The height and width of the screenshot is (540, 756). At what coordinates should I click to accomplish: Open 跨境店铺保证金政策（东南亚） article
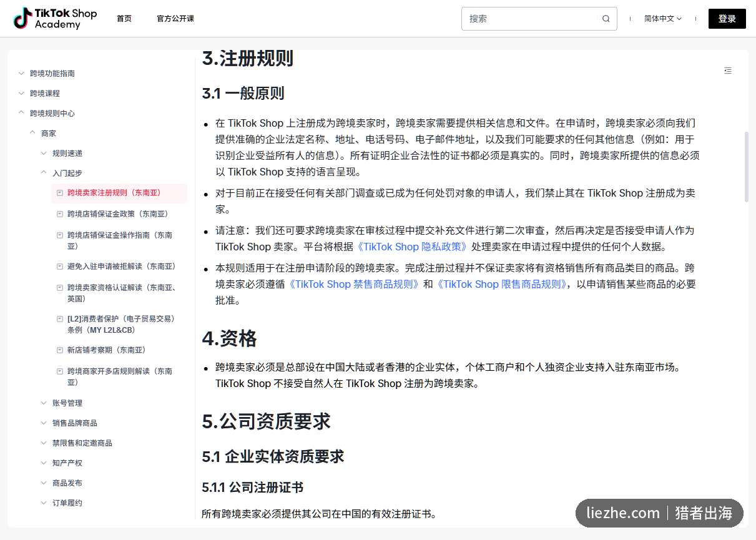point(118,214)
